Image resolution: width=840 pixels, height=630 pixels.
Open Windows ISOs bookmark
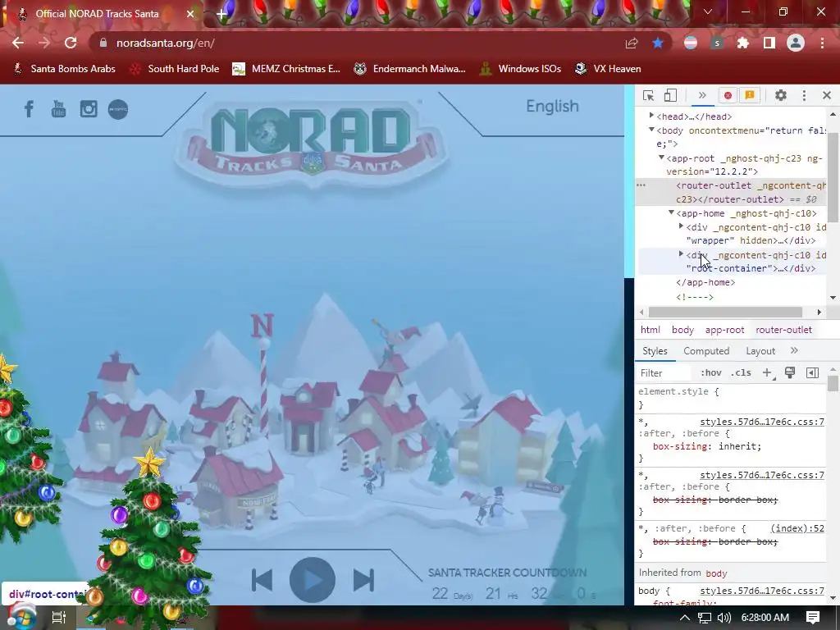(520, 69)
